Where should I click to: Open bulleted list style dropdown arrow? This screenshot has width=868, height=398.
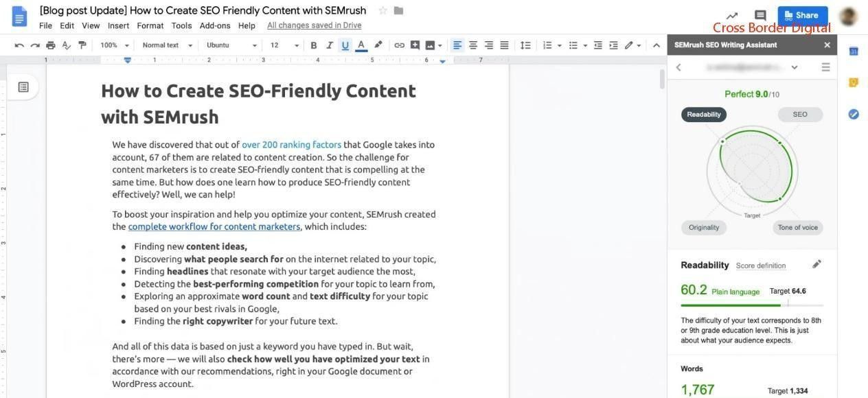[585, 45]
